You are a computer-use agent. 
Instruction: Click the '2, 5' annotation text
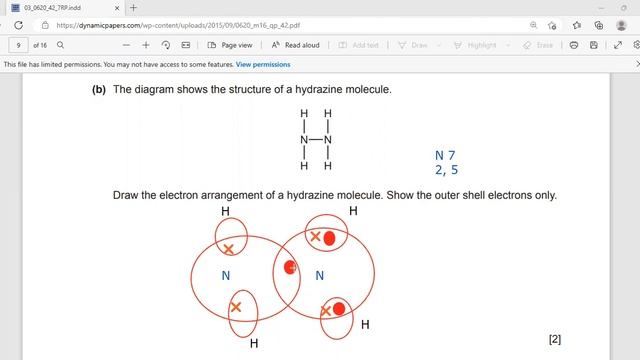point(447,170)
